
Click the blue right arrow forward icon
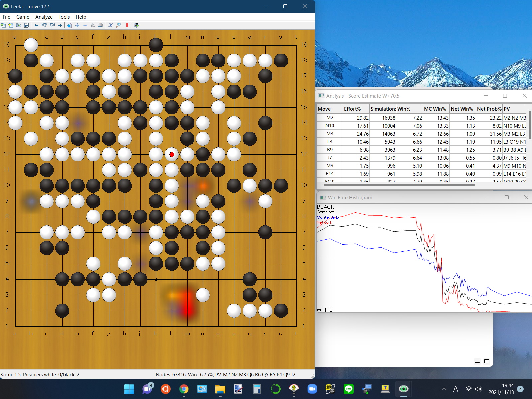click(60, 25)
